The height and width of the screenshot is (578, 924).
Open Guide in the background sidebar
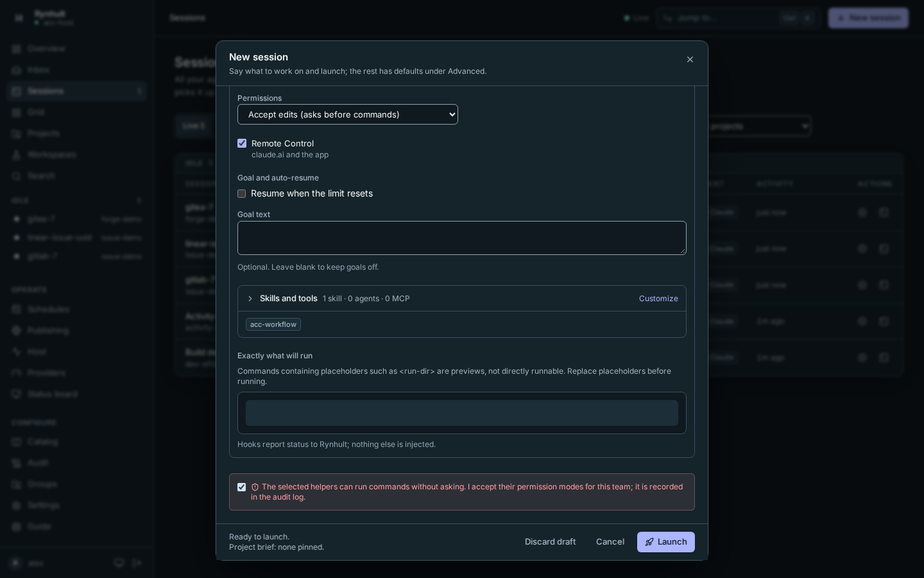tap(77, 527)
